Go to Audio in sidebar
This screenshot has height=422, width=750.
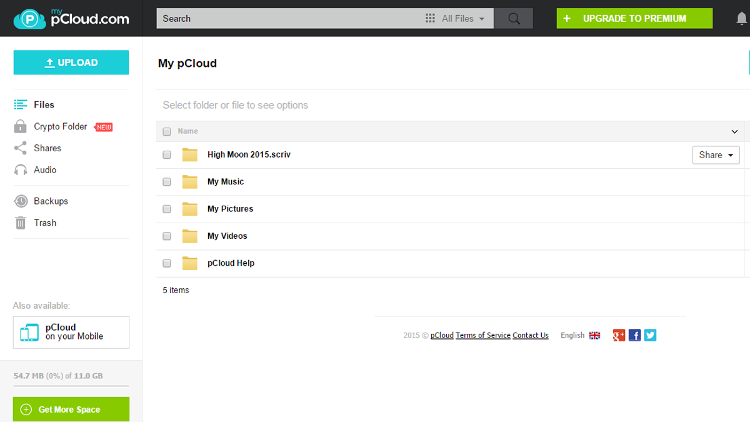tap(45, 170)
